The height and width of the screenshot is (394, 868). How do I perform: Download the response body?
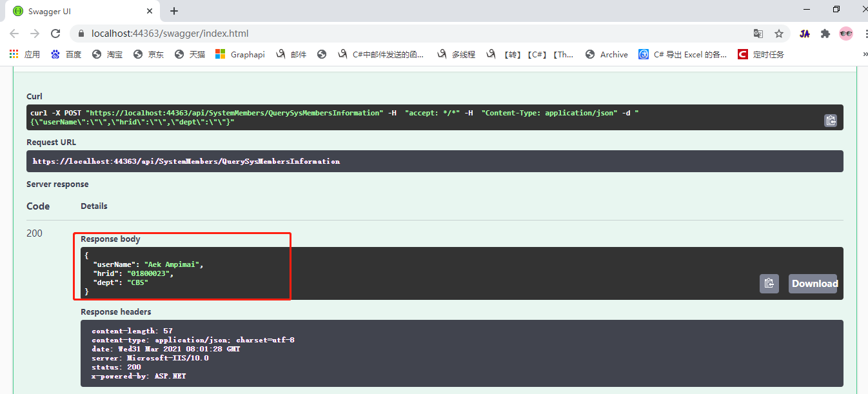(813, 284)
